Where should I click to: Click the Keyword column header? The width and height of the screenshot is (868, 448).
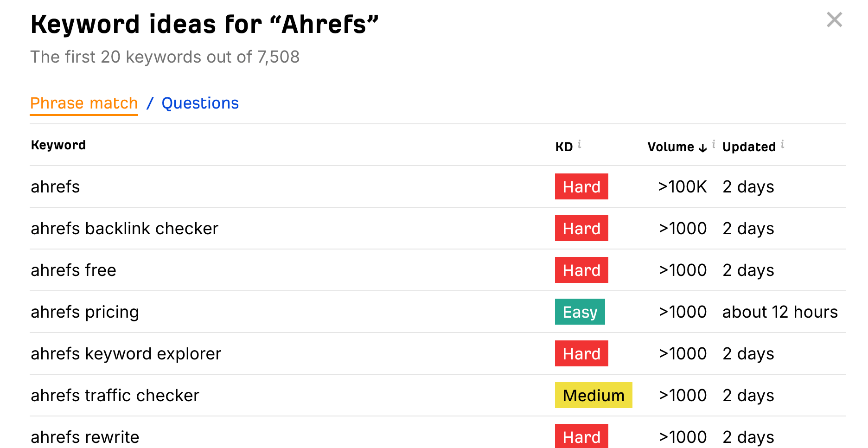(58, 145)
